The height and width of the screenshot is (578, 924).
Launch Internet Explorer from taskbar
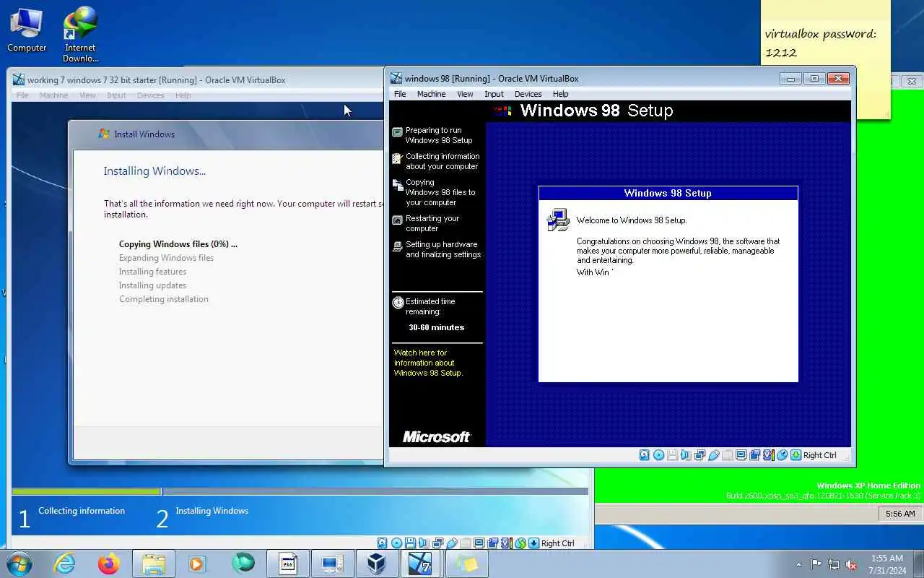point(65,564)
